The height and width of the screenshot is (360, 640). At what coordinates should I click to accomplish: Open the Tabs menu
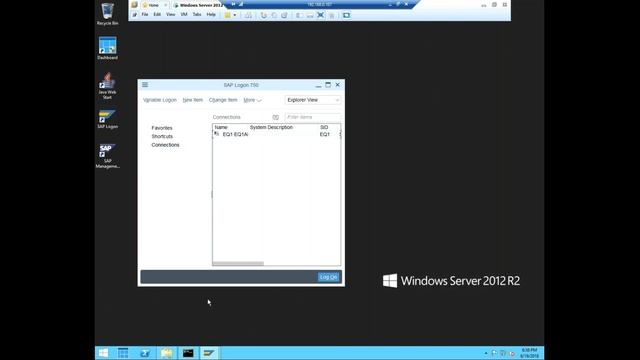click(x=197, y=14)
